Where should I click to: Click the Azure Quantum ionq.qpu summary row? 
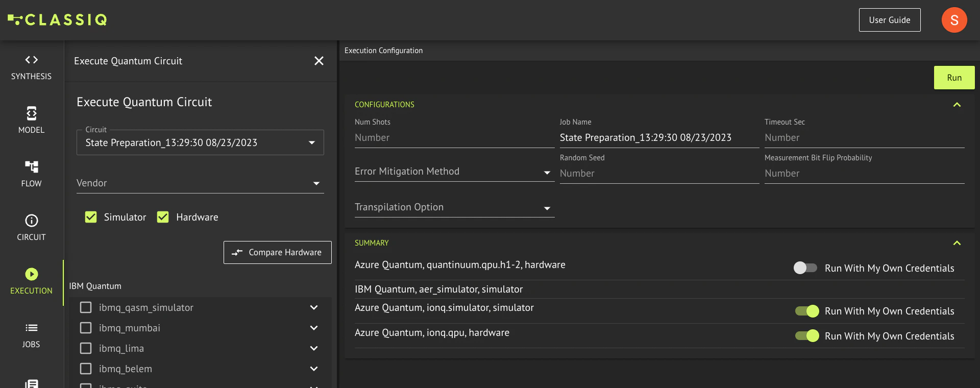tap(659, 335)
